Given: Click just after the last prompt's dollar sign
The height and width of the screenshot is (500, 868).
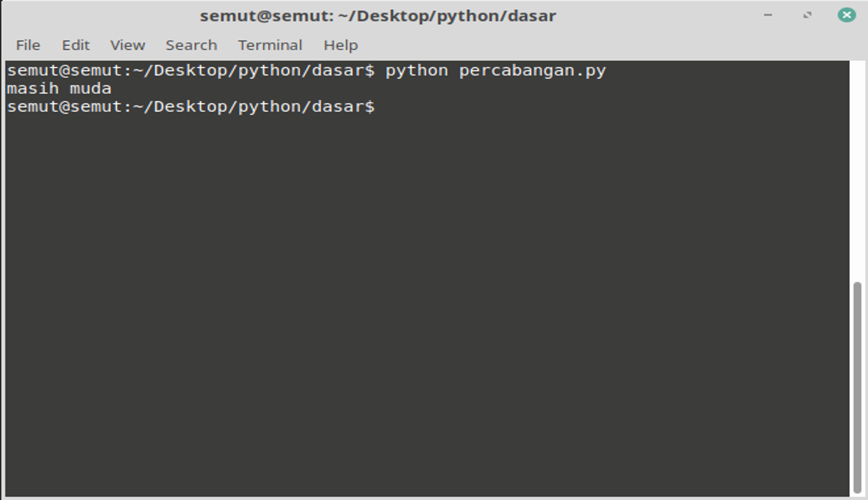Looking at the screenshot, I should pyautogui.click(x=381, y=107).
